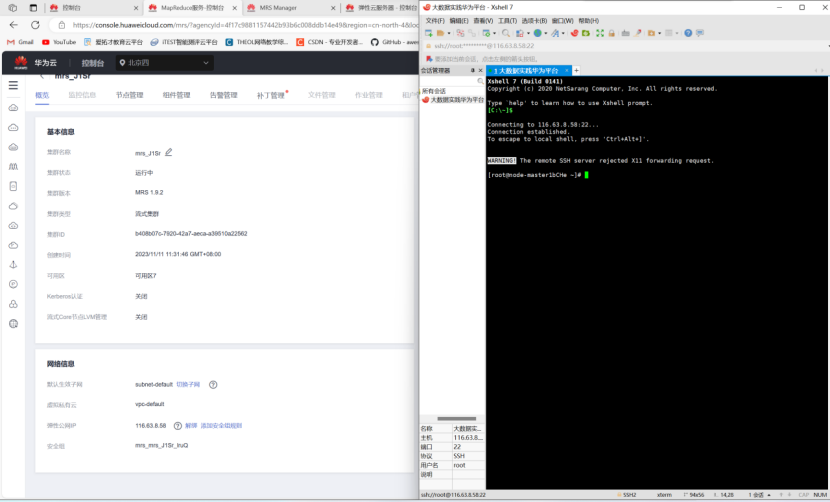Viewport: 830px width, 502px height.
Task: Click the 切换子网 link
Action: pos(188,384)
